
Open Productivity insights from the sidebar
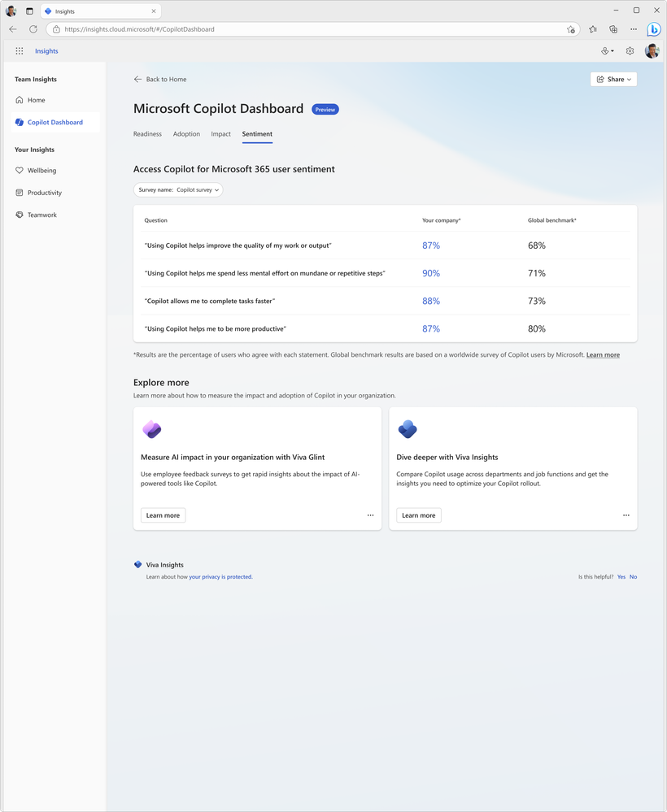pos(45,193)
